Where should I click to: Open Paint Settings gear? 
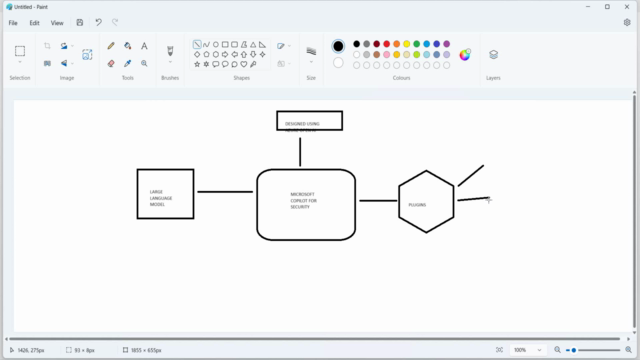pos(627,22)
